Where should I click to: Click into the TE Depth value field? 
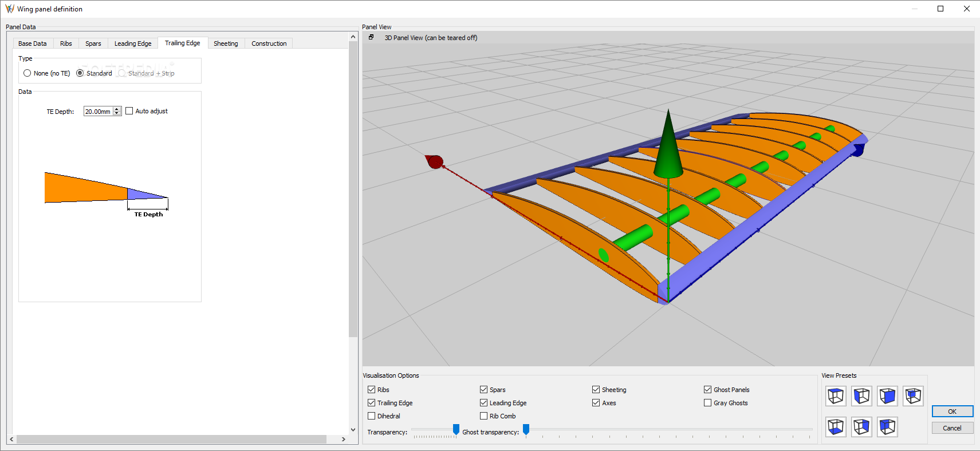pyautogui.click(x=98, y=112)
